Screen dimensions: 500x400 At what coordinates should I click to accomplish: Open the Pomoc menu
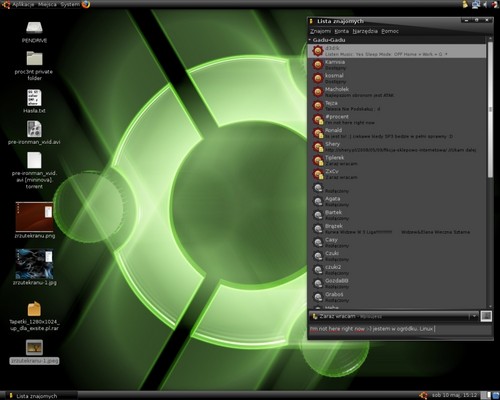pyautogui.click(x=390, y=31)
